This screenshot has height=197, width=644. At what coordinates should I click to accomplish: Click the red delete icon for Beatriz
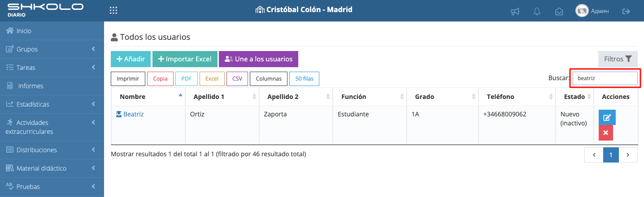click(x=605, y=133)
